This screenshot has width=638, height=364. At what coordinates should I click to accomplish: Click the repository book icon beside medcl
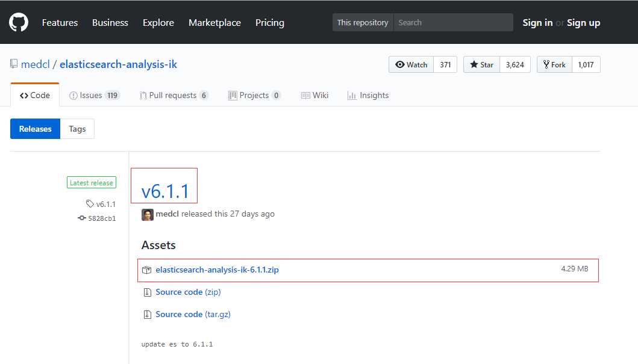[x=14, y=64]
